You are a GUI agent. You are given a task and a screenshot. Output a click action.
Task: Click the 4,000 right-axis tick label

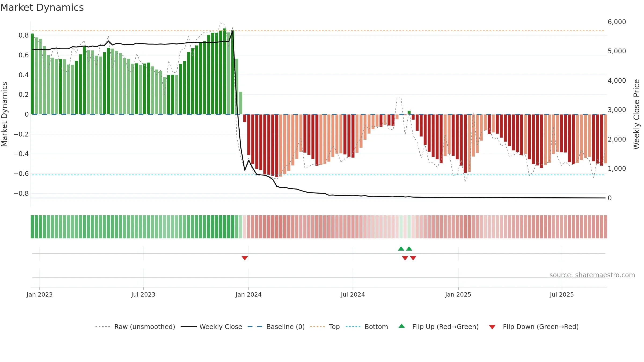click(617, 81)
